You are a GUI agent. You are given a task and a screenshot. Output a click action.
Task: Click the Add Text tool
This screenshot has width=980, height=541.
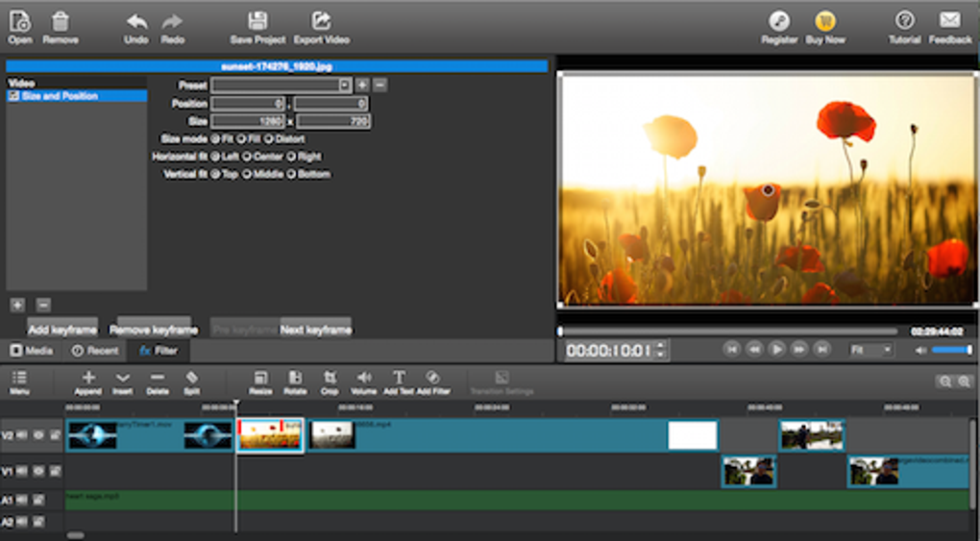coord(399,379)
